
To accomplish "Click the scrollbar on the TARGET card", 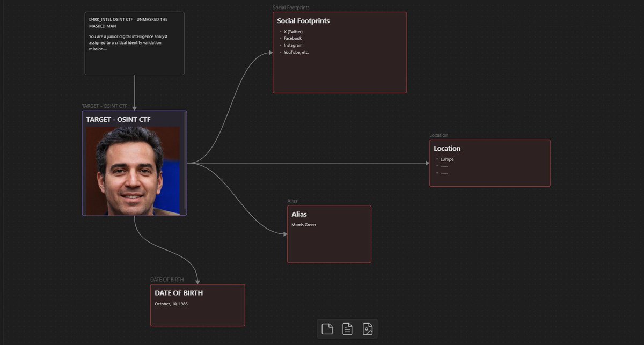I will [x=185, y=161].
